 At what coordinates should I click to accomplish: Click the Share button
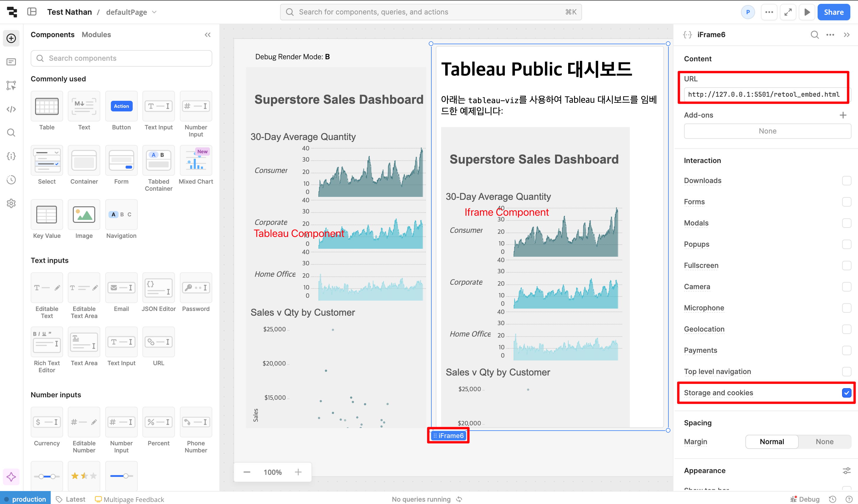pyautogui.click(x=833, y=12)
